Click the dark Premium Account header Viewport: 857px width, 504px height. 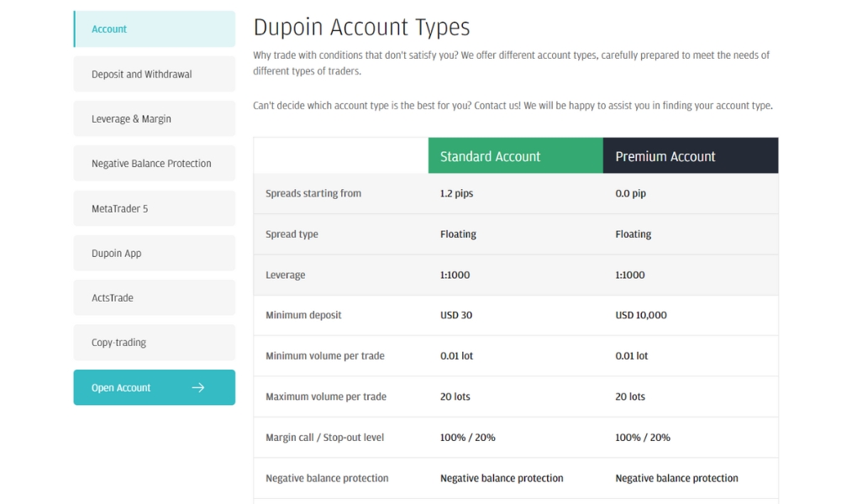point(690,156)
